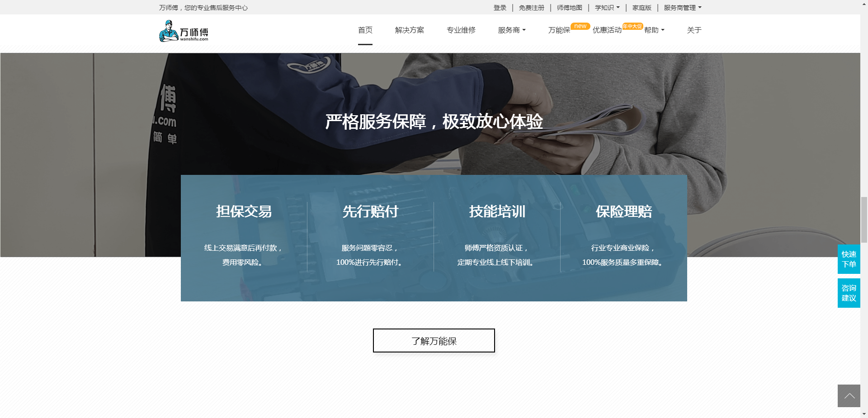
Task: Open the 关于 page
Action: [x=694, y=30]
